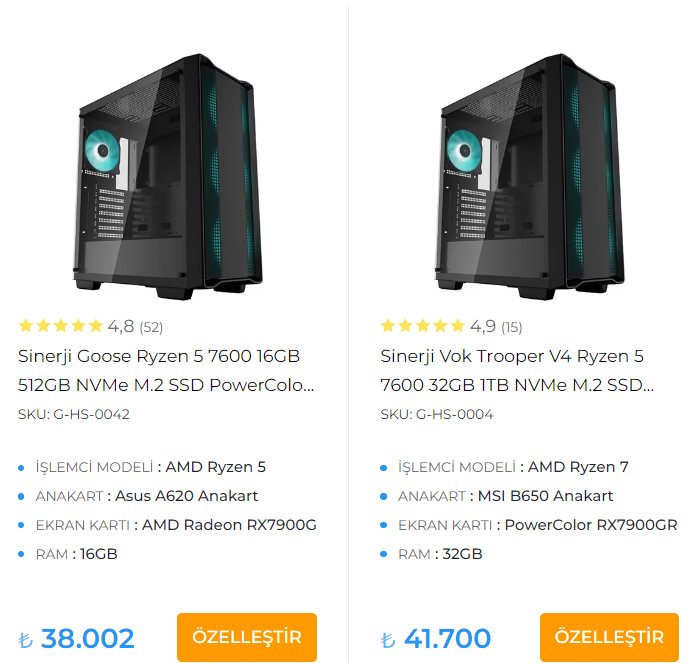Click the 4,9 star rating icons
The image size is (695, 663).
tap(422, 326)
